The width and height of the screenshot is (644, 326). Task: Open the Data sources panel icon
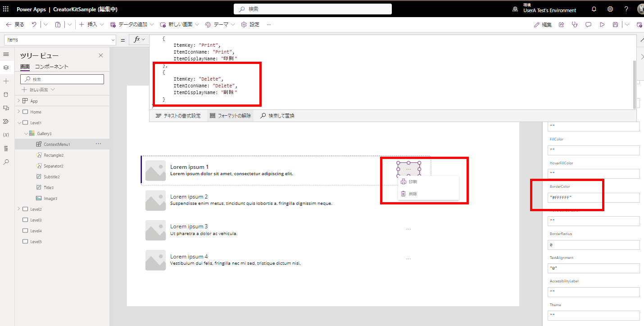6,94
